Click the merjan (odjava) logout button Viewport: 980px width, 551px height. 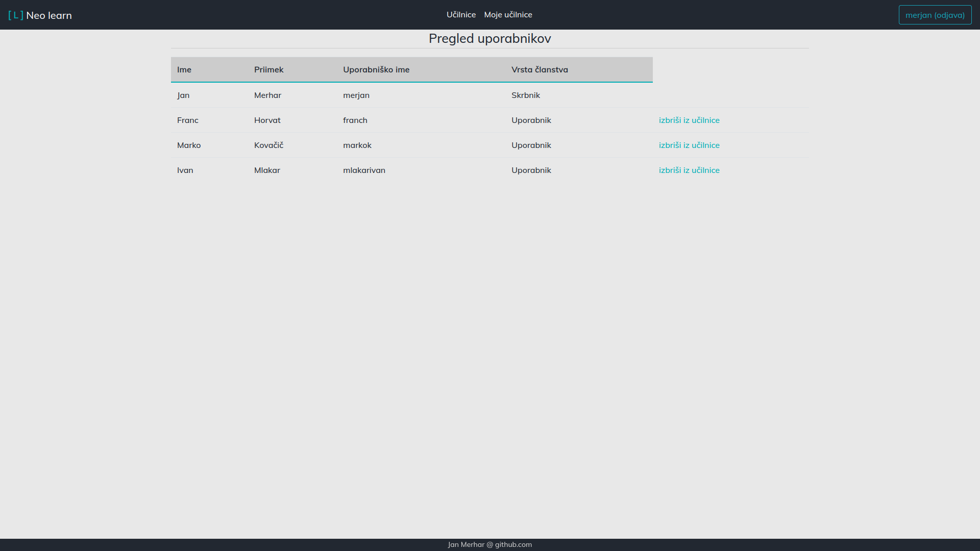(x=935, y=15)
